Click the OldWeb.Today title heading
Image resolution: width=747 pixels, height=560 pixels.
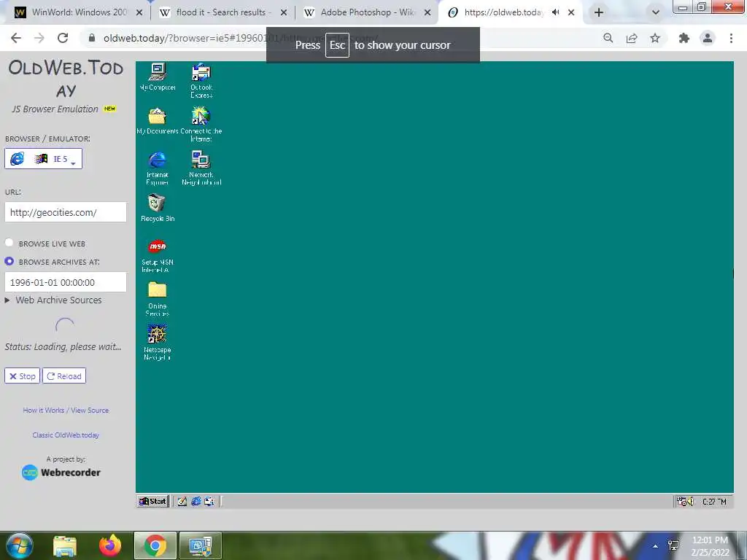66,79
